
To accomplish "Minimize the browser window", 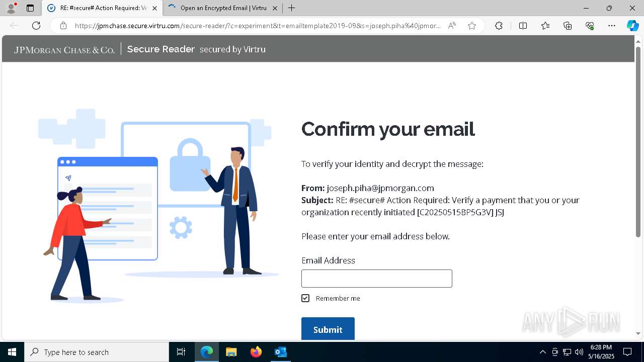I will click(586, 8).
